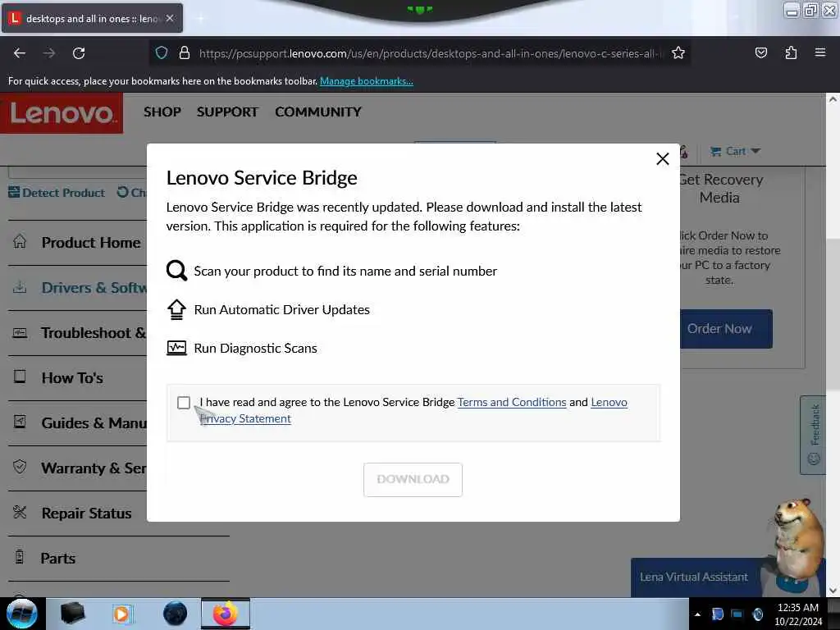The height and width of the screenshot is (630, 840).
Task: Click the Repair Status tools icon
Action: 20,512
